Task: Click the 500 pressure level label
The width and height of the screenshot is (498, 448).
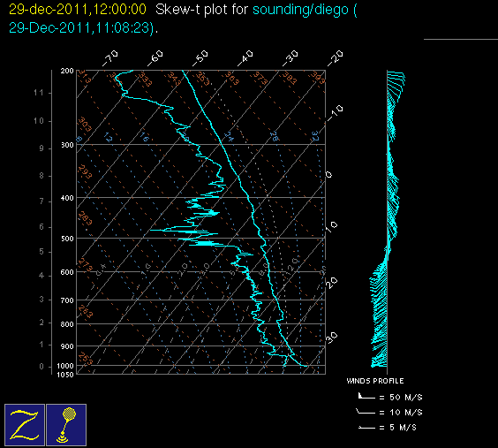Action: [67, 239]
